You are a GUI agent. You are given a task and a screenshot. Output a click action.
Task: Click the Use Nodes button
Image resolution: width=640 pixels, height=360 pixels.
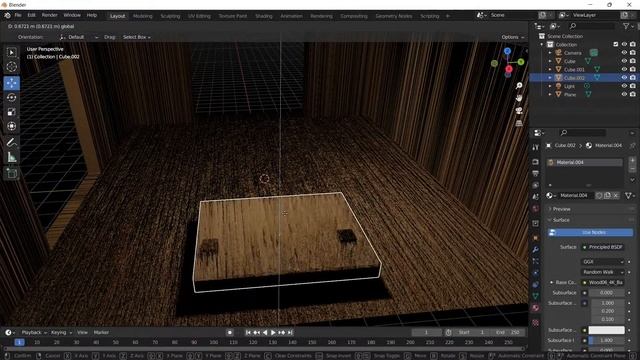point(590,232)
